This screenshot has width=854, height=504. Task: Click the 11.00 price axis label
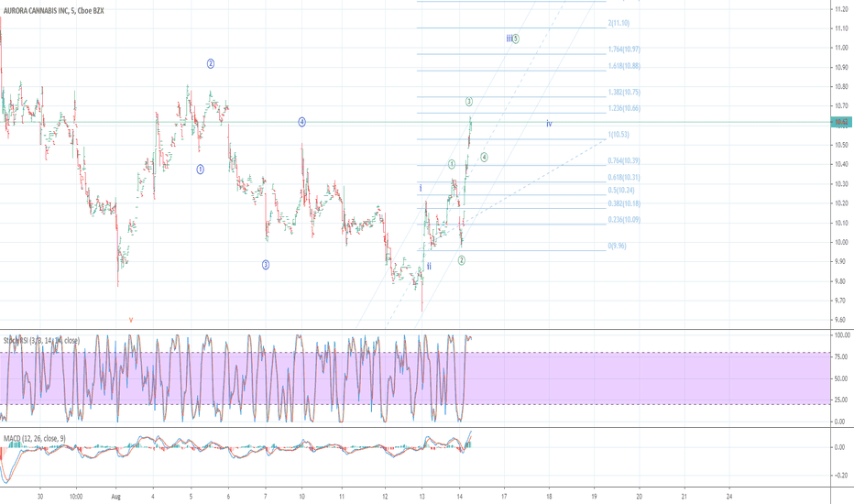[841, 48]
